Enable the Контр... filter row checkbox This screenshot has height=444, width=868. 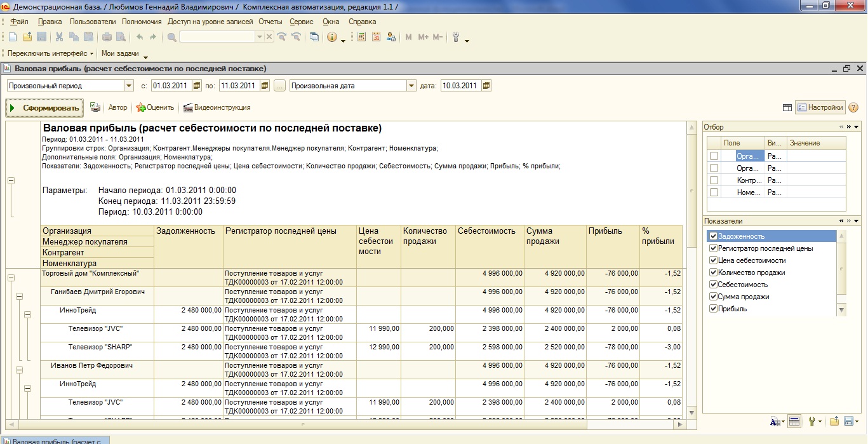click(714, 180)
